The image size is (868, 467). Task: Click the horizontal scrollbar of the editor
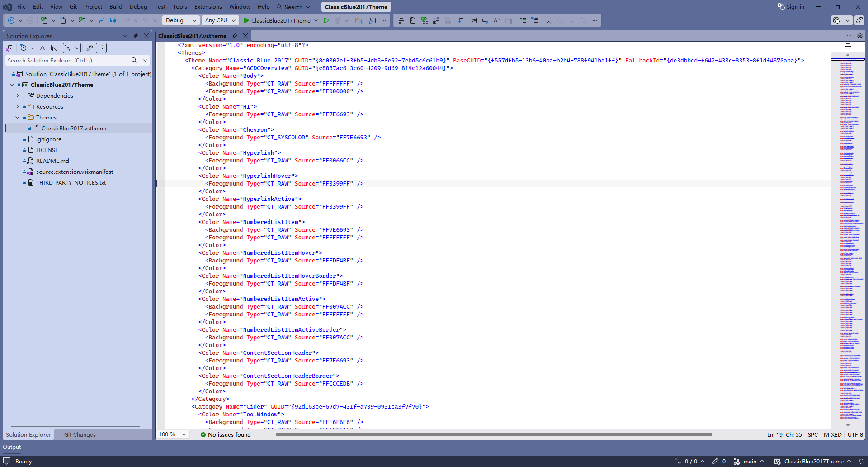(x=494, y=434)
